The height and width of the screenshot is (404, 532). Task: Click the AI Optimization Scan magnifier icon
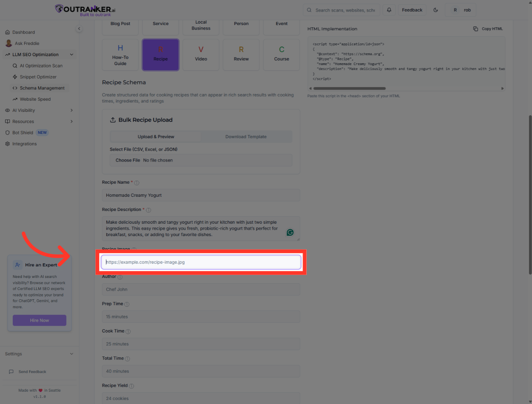[15, 66]
